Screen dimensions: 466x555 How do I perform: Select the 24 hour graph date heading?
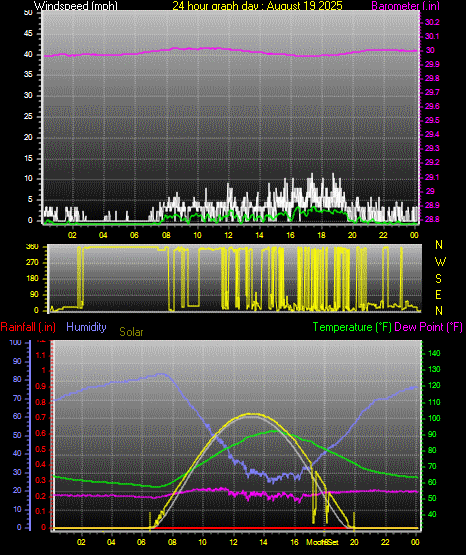(258, 5)
